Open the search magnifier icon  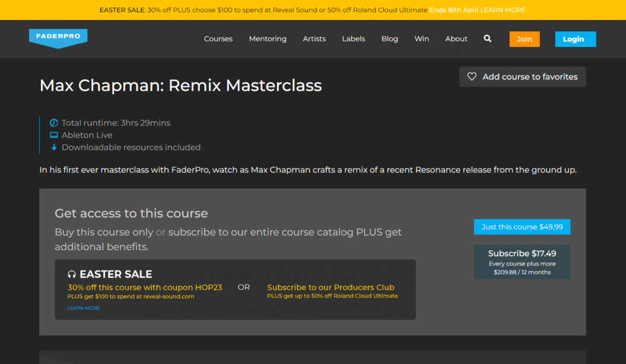point(488,39)
